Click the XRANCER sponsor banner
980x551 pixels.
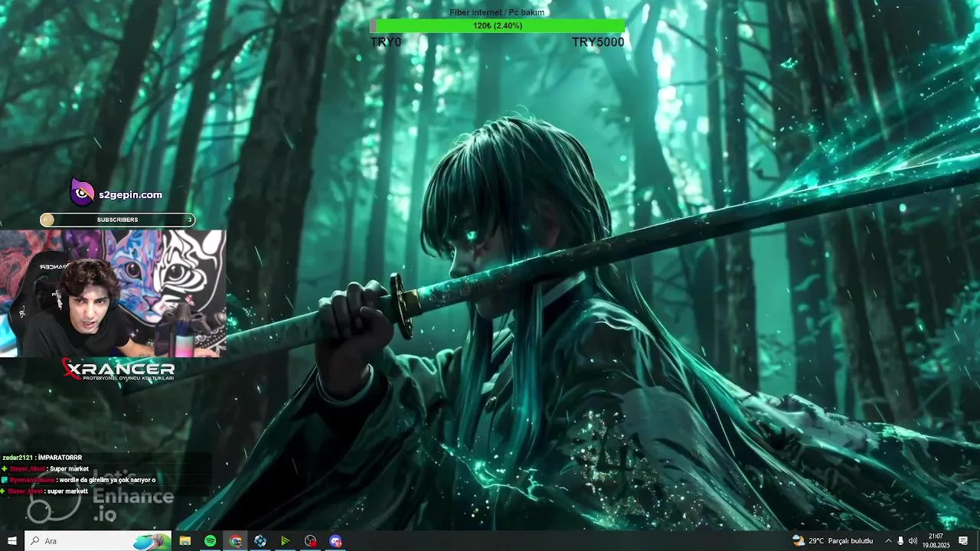pyautogui.click(x=118, y=370)
